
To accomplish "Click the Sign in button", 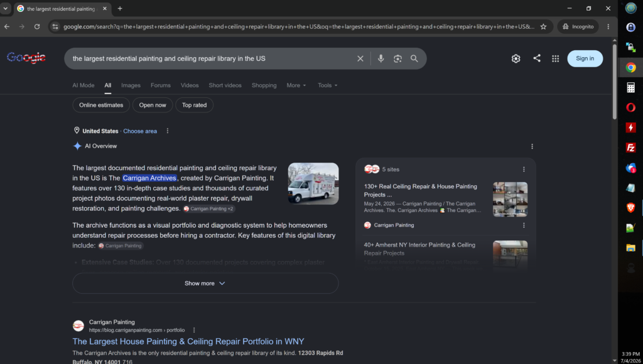I will [585, 58].
